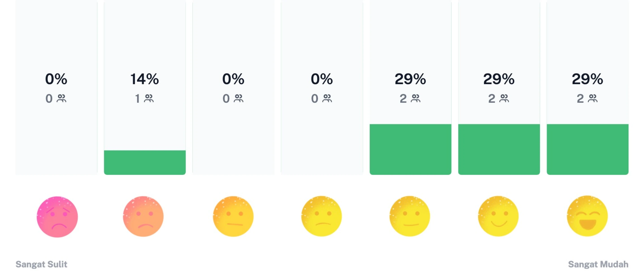Select the yellow slightly frowning face emoji

coord(322,216)
